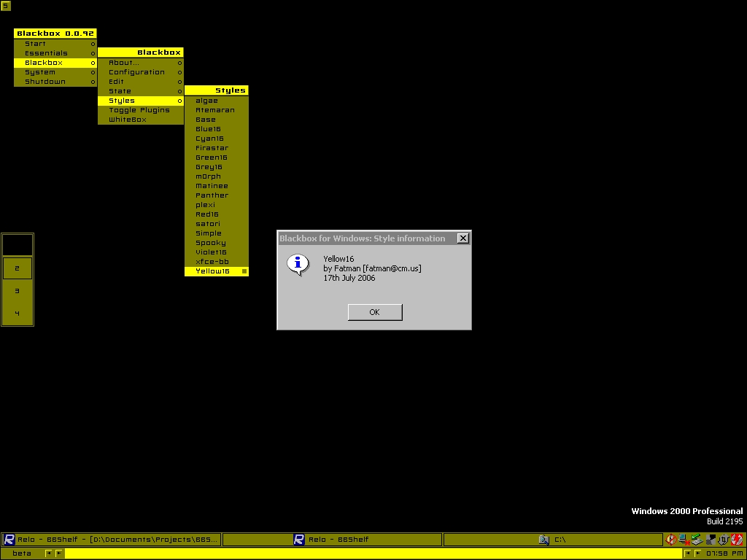Choose the m0rph style
Image resolution: width=747 pixels, height=560 pixels.
pyautogui.click(x=216, y=176)
